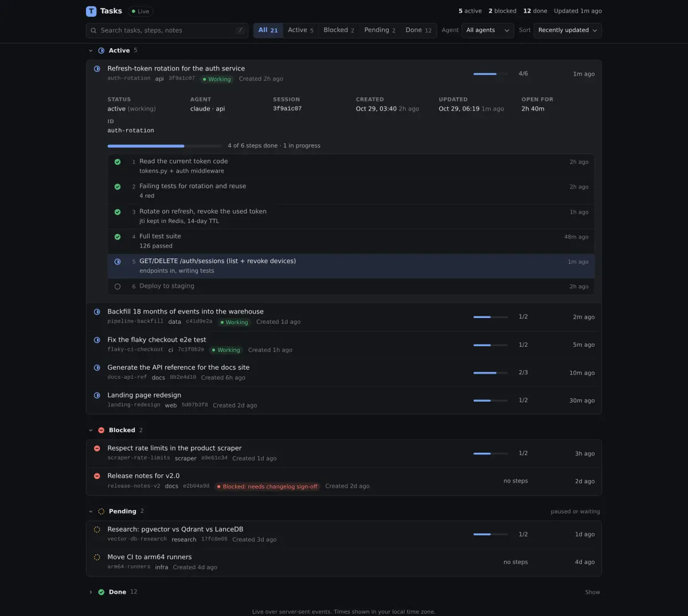Click the red Blocked section header icon
This screenshot has width=688, height=616.
pyautogui.click(x=101, y=430)
